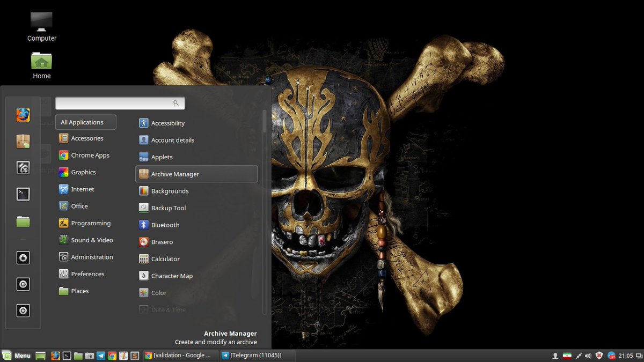This screenshot has width=644, height=362.
Task: Launch Backup Tool from the list
Action: (196, 208)
